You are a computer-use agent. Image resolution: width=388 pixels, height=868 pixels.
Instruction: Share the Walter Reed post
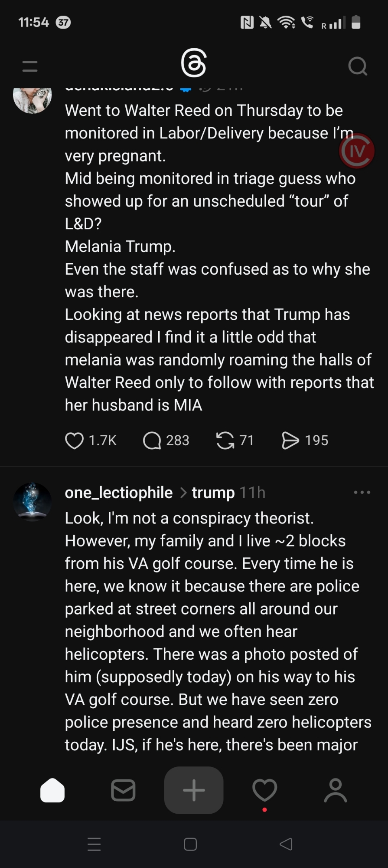290,441
